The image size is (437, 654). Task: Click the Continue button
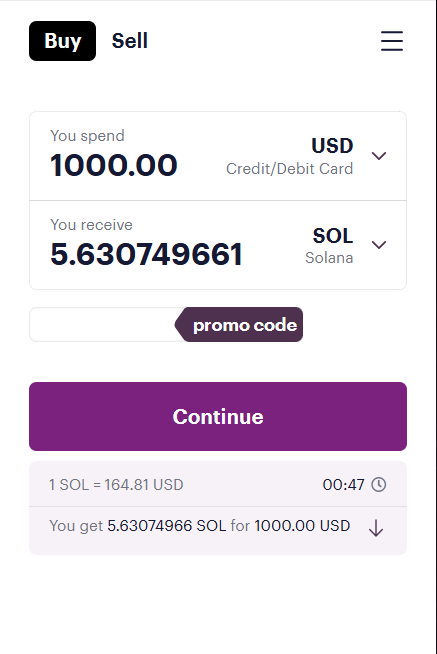point(218,416)
